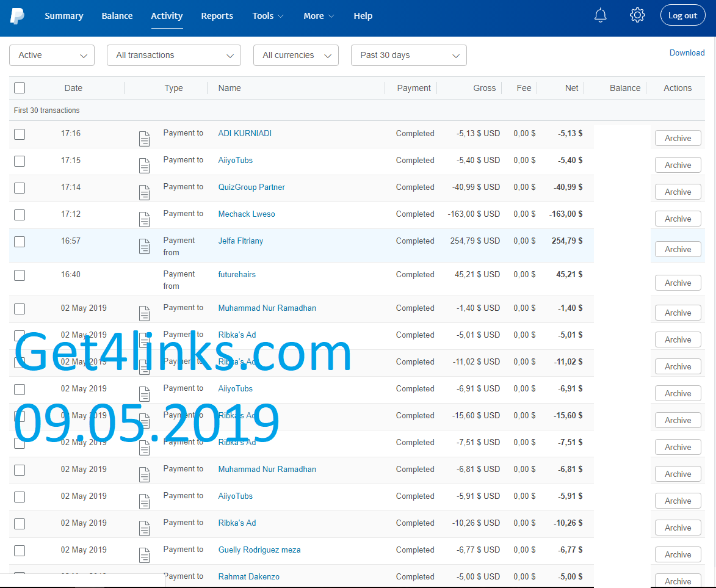Open document icon for the -6,91 $ AiiyoTubs payment
Image resolution: width=716 pixels, height=588 pixels.
[144, 394]
